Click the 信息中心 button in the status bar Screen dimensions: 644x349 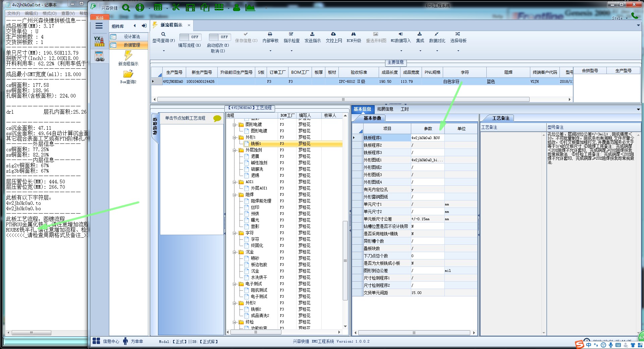[x=106, y=341]
